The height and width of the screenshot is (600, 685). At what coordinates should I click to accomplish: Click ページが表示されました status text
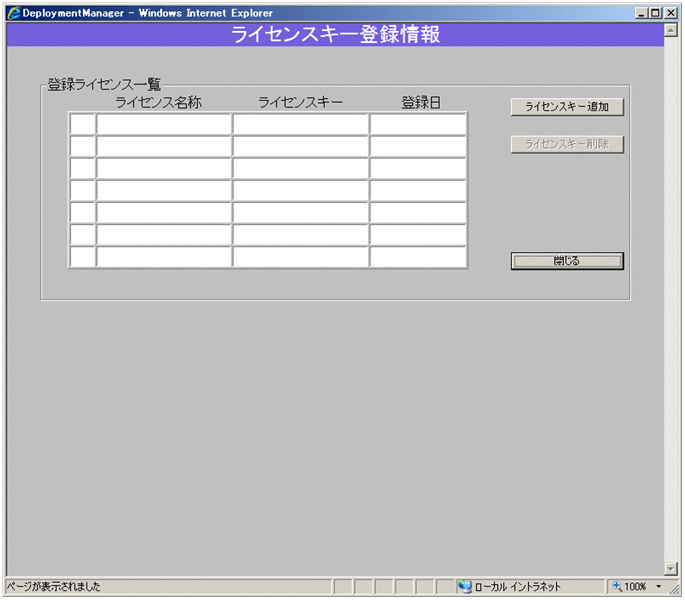[53, 586]
